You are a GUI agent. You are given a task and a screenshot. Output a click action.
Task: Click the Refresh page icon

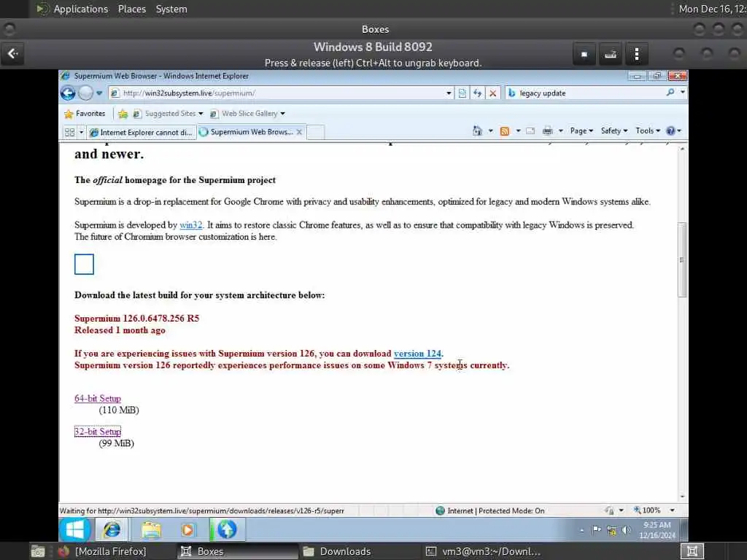(477, 93)
